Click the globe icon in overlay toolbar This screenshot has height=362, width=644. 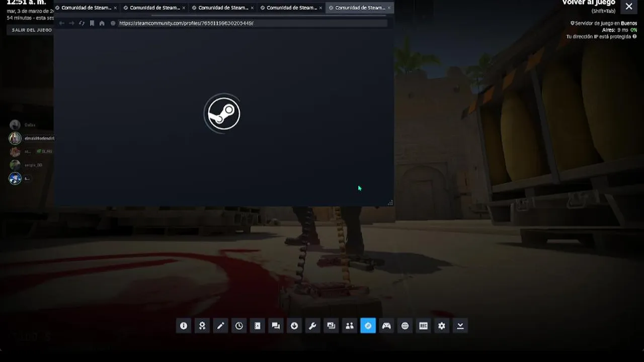(x=405, y=326)
